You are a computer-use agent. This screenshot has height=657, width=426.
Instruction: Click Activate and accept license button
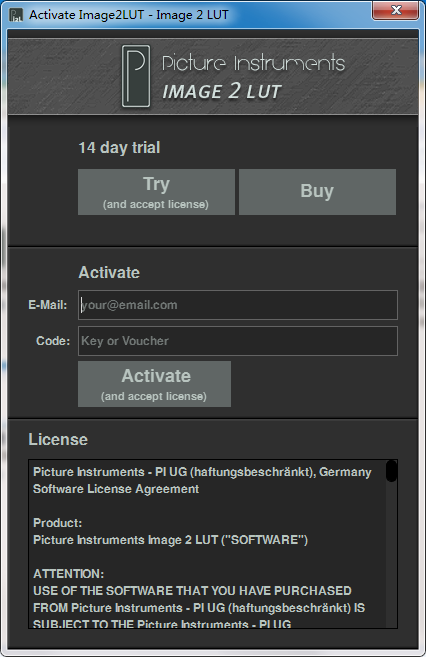[154, 384]
